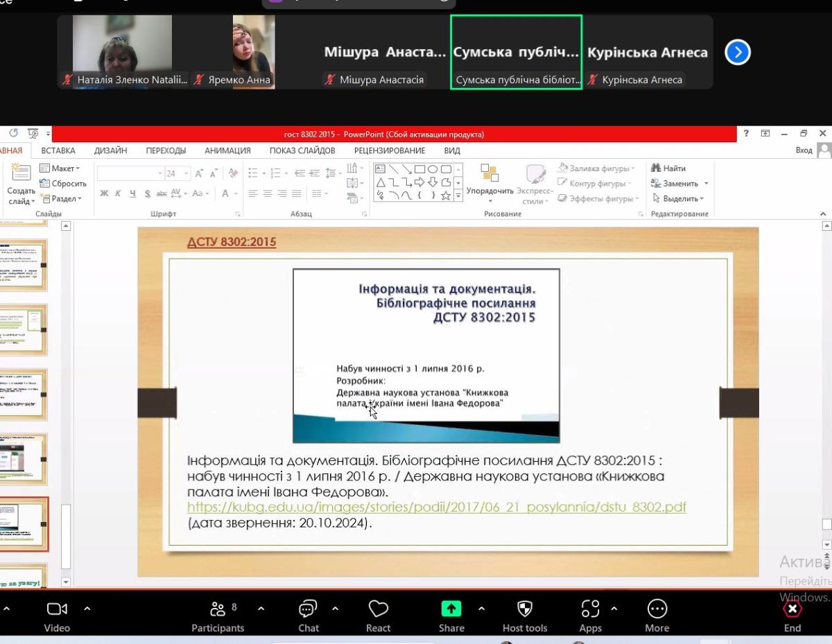Show next participants with blue arrow
This screenshot has height=644, width=832.
coord(738,52)
